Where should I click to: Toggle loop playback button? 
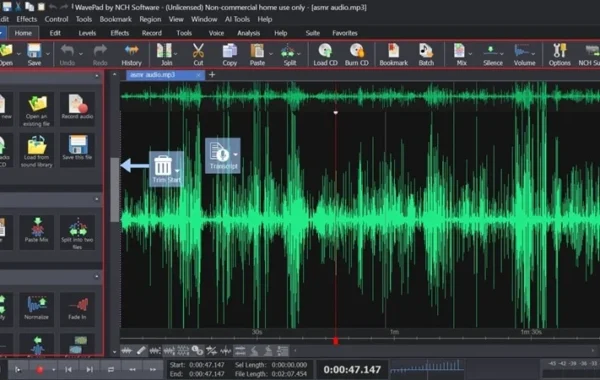[111, 369]
